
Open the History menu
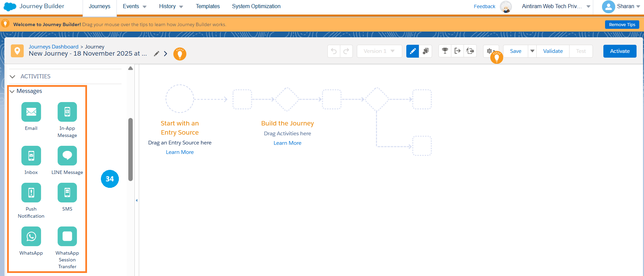(x=171, y=6)
